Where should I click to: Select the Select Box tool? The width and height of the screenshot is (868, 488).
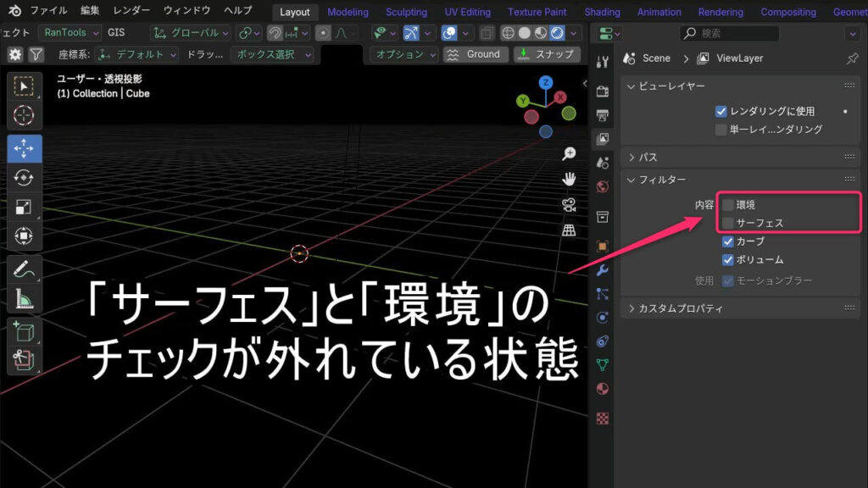tap(24, 87)
